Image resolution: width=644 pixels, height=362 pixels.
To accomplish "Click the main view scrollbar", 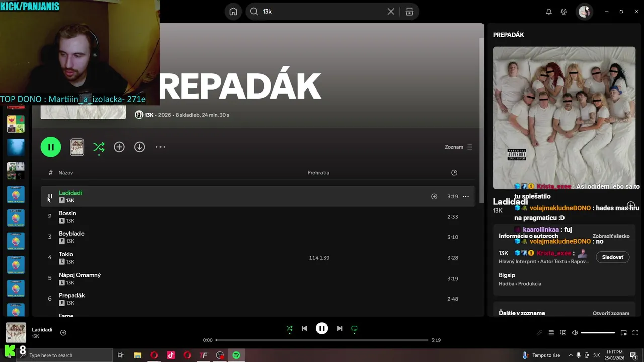I will 481,121.
